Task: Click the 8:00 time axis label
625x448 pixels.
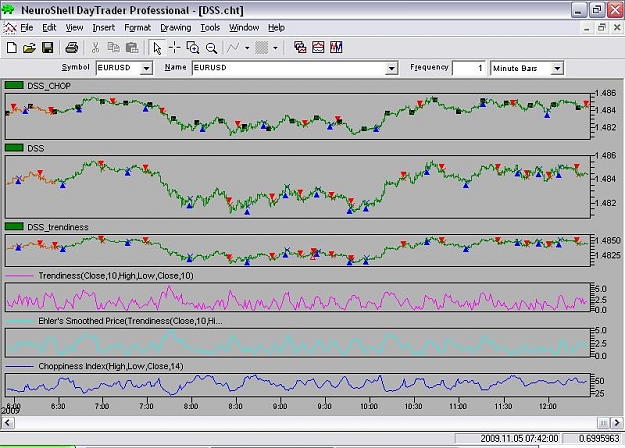Action: 191,406
